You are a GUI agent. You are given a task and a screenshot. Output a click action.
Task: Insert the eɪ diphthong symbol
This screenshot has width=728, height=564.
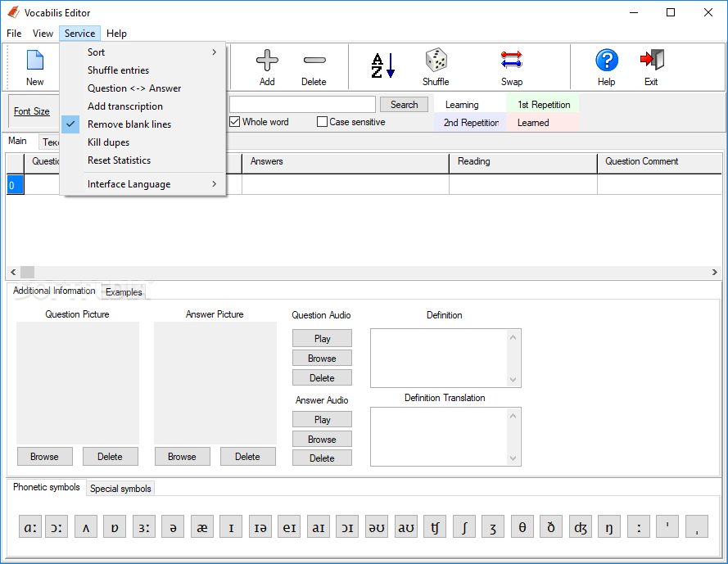289,527
